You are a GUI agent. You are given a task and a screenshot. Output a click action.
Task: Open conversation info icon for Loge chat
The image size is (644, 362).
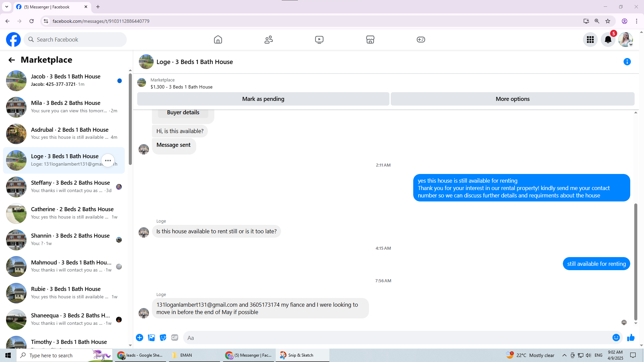[627, 62]
